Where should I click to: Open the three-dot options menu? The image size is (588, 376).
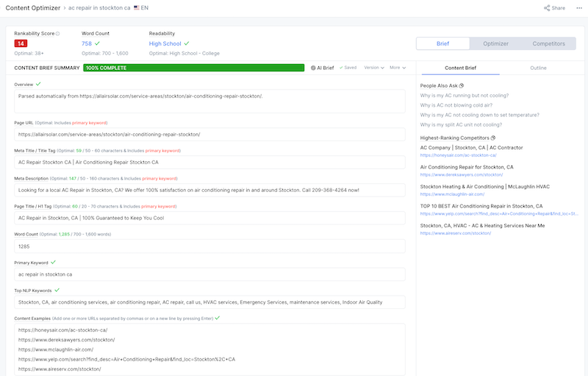[x=579, y=8]
